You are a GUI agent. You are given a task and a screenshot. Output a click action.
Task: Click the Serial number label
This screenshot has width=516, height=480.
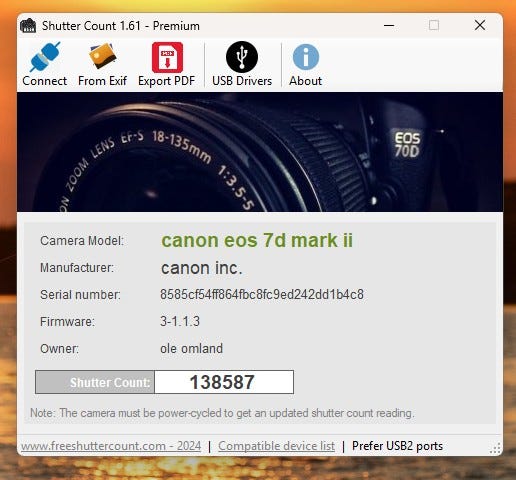click(x=80, y=295)
